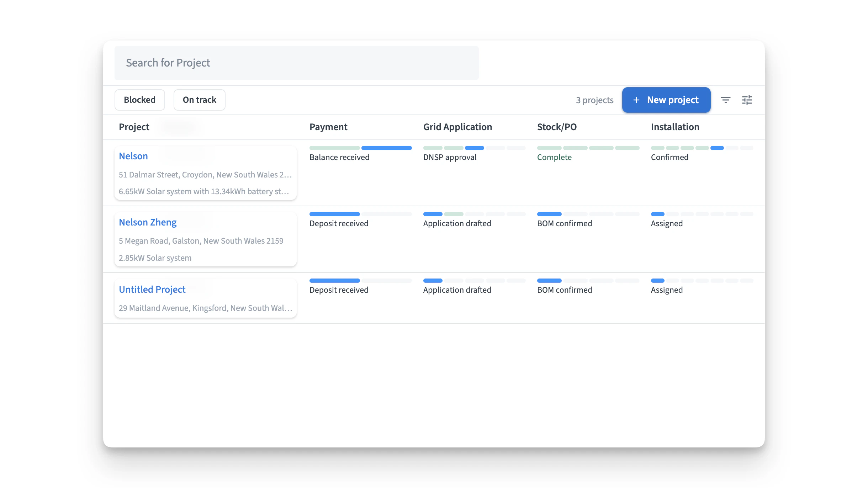Image resolution: width=868 pixels, height=488 pixels.
Task: Click Nelson's Grid Application progress bar
Action: coord(475,148)
